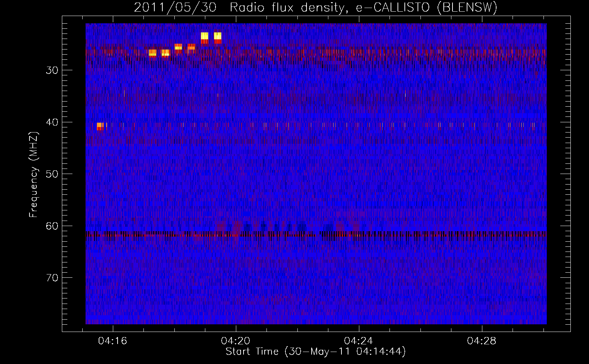The image size is (589, 364).
Task: Click the 40 MHz frequency tick label
Action: tap(52, 122)
